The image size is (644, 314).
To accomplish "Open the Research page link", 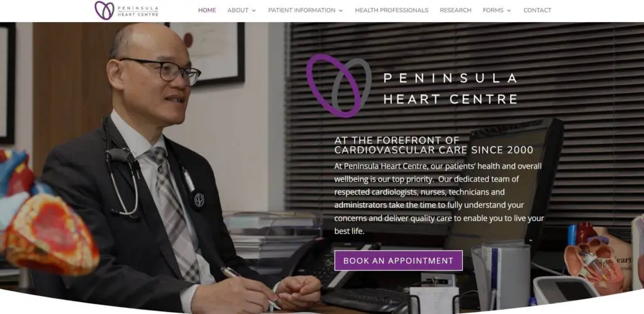I will tap(455, 10).
